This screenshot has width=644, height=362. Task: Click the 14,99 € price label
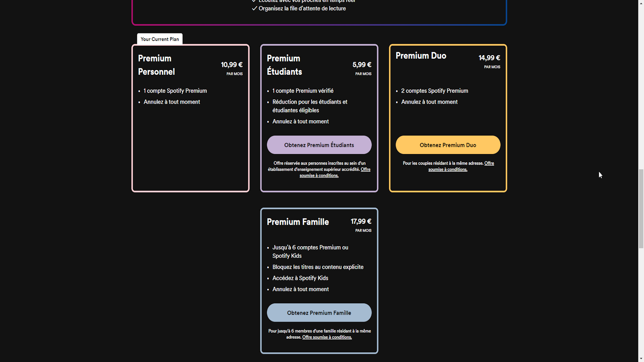coord(489,58)
